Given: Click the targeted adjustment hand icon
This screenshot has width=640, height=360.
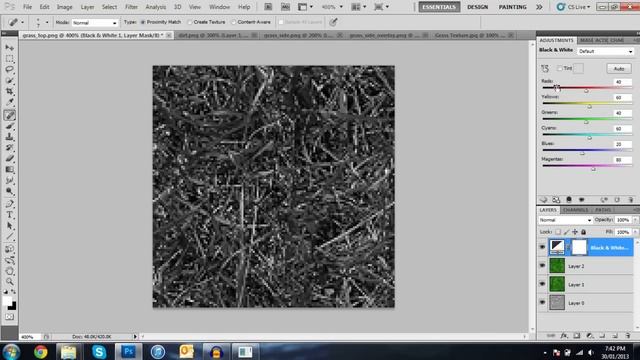Looking at the screenshot, I should (545, 69).
